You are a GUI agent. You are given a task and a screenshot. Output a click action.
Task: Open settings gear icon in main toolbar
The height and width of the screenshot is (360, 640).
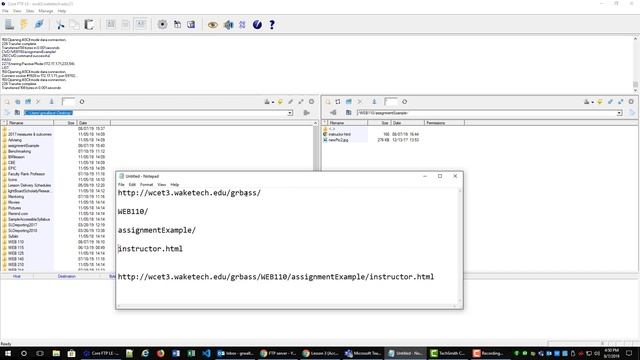point(162,24)
